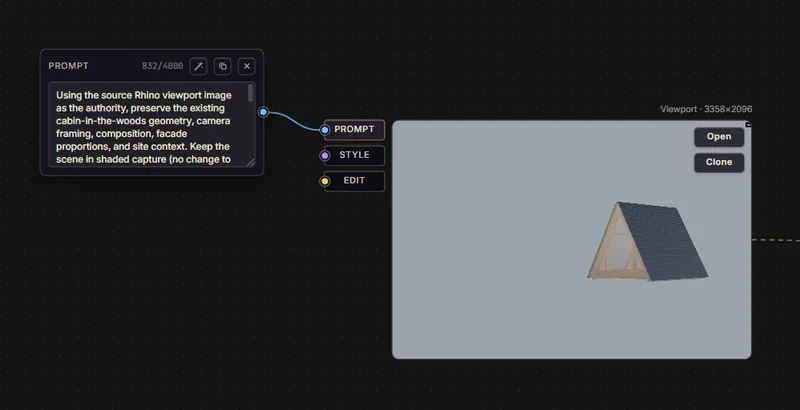The height and width of the screenshot is (410, 800).
Task: Click the prompt text scrollbar thumb
Action: (250, 93)
